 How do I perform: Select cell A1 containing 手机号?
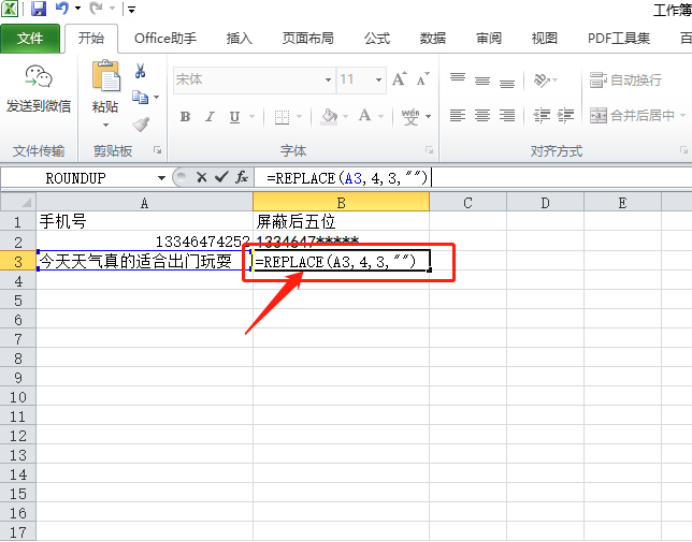(144, 221)
